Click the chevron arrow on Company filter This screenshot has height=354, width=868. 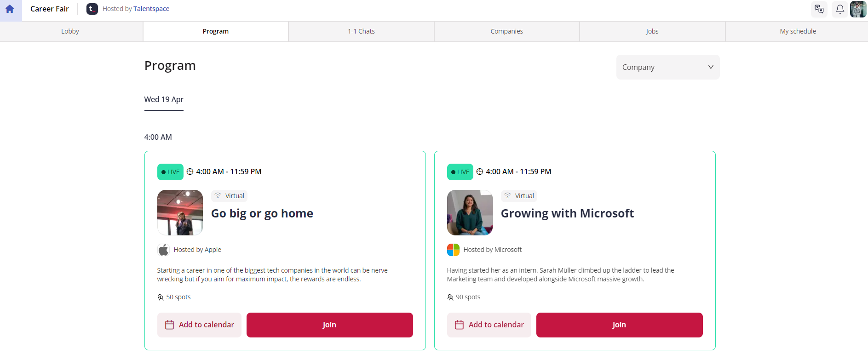(x=711, y=67)
